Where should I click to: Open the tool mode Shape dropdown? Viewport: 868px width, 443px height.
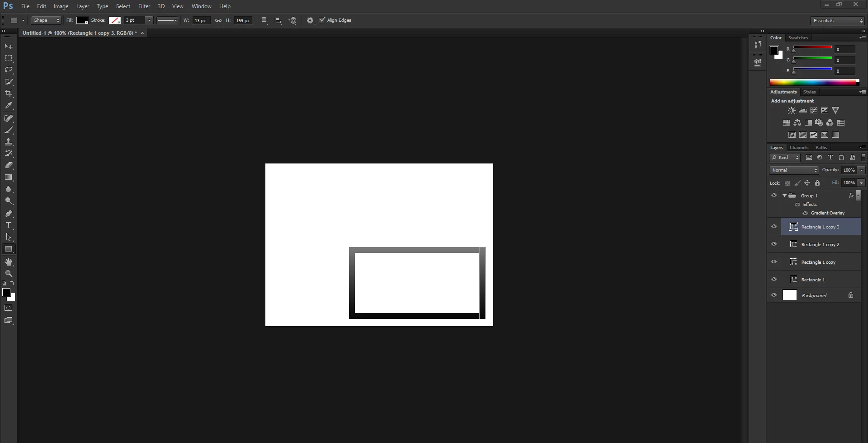(46, 20)
